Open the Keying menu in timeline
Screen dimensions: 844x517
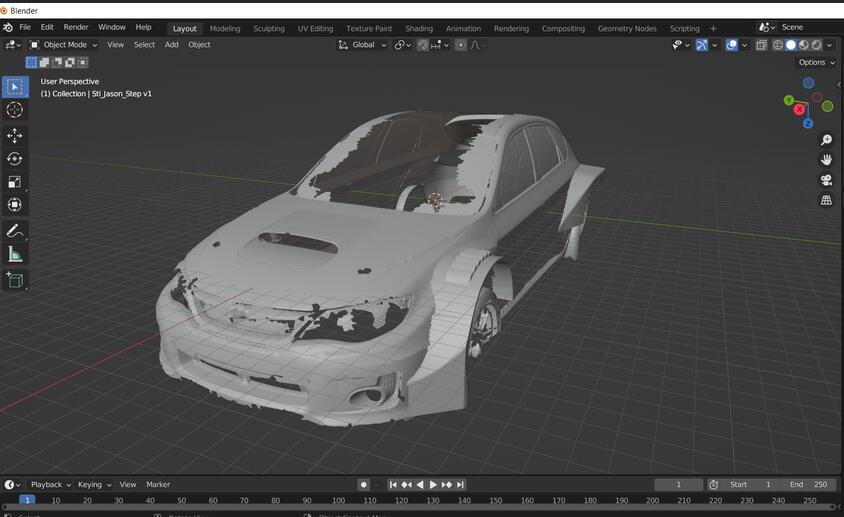(93, 484)
